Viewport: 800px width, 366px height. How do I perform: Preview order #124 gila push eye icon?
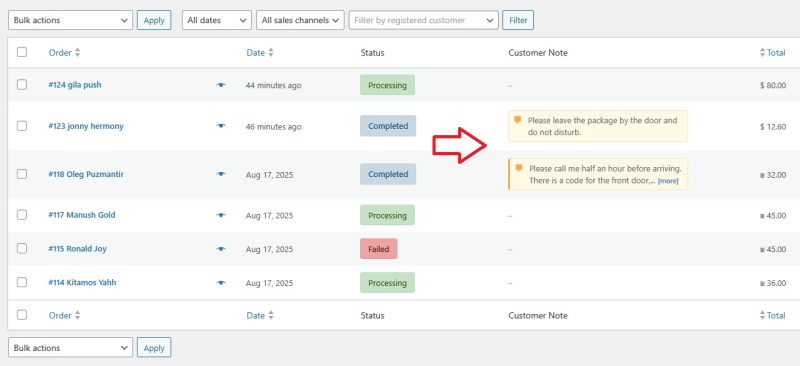[220, 85]
